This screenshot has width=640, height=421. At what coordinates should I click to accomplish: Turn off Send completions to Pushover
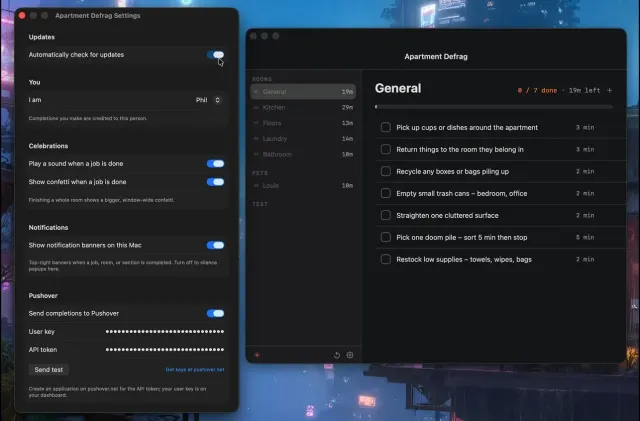click(x=215, y=313)
